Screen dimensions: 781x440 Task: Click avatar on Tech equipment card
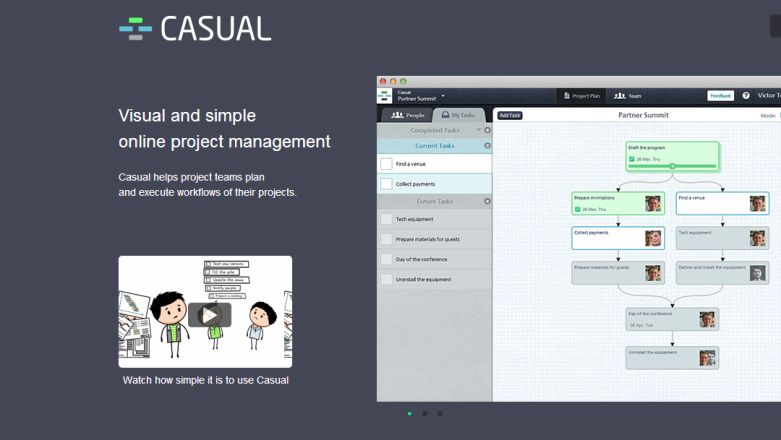pyautogui.click(x=758, y=238)
